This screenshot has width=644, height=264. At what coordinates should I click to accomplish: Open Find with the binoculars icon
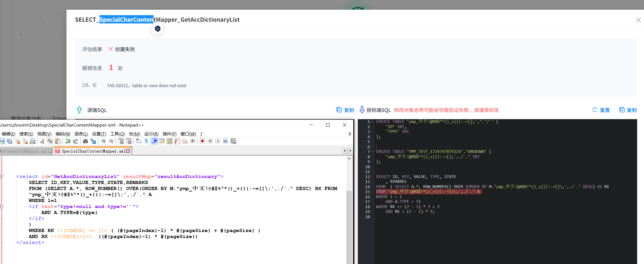click(x=85, y=141)
